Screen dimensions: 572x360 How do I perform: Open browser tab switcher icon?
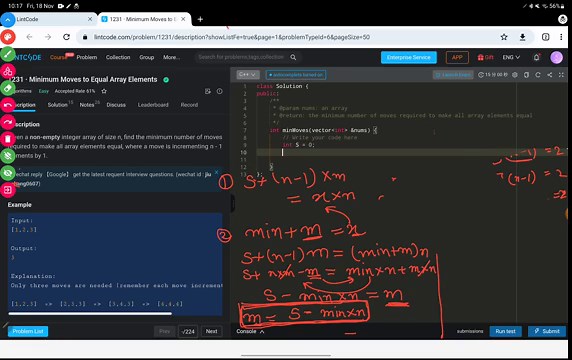pyautogui.click(x=545, y=37)
